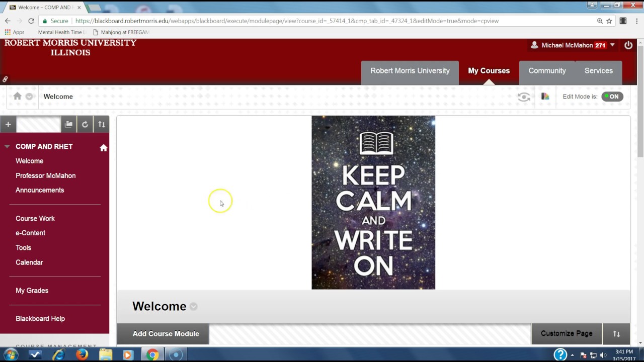Click the Customize Page button

pyautogui.click(x=567, y=334)
